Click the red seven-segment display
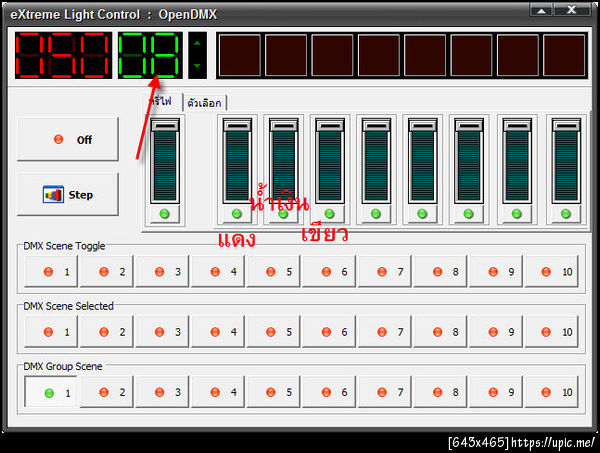The image size is (600, 453). pyautogui.click(x=64, y=55)
